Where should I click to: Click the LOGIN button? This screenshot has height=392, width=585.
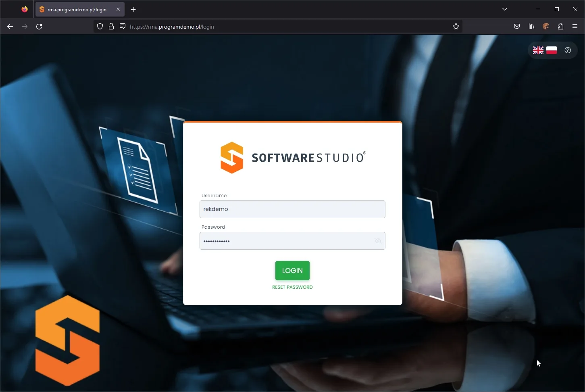(292, 271)
